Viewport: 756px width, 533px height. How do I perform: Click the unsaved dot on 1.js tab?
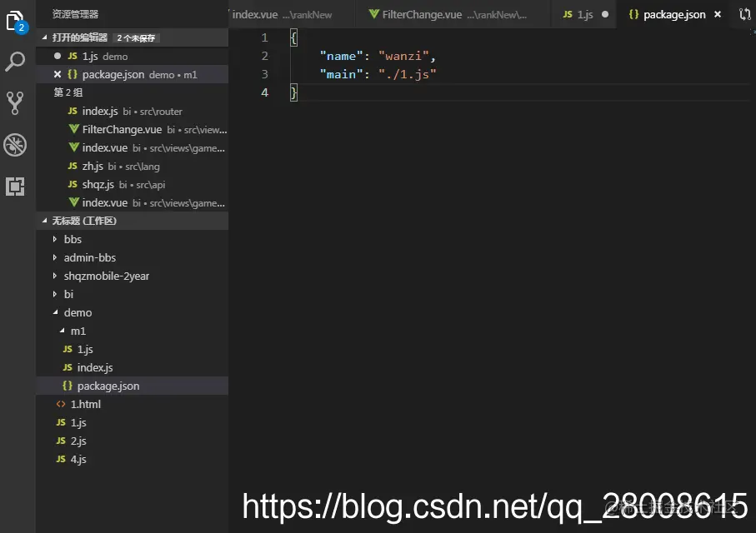[605, 14]
